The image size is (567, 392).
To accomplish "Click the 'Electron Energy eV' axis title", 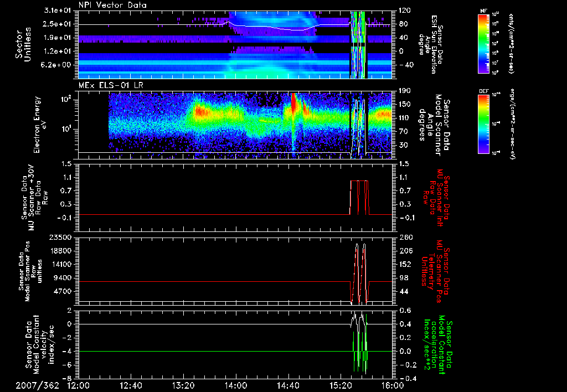I will click(x=40, y=125).
